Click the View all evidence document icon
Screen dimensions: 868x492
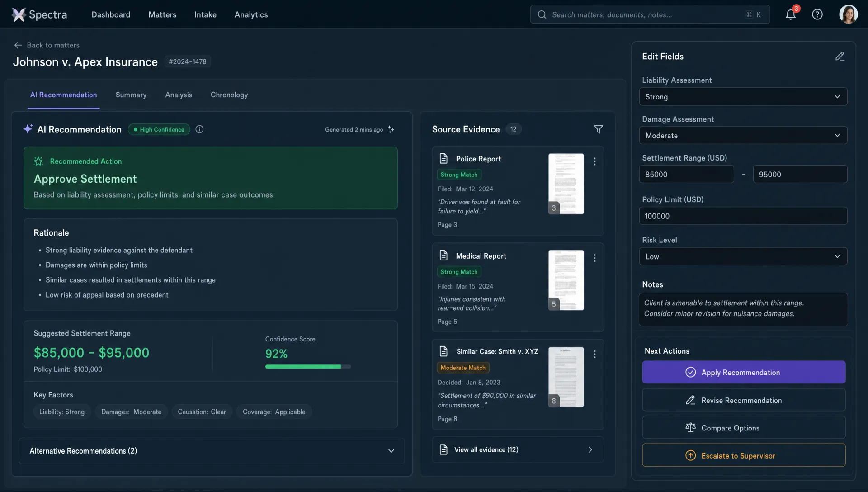[x=443, y=449]
